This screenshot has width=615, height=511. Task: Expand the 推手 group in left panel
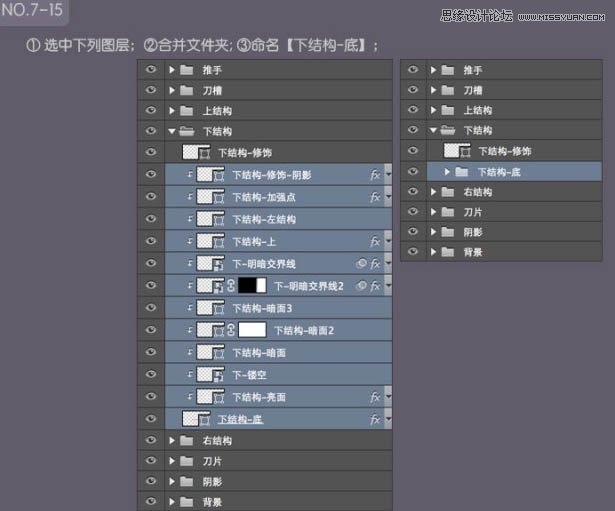pyautogui.click(x=171, y=70)
